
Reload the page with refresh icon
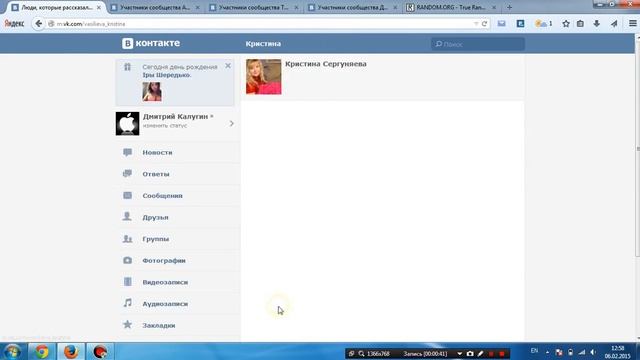[484, 24]
